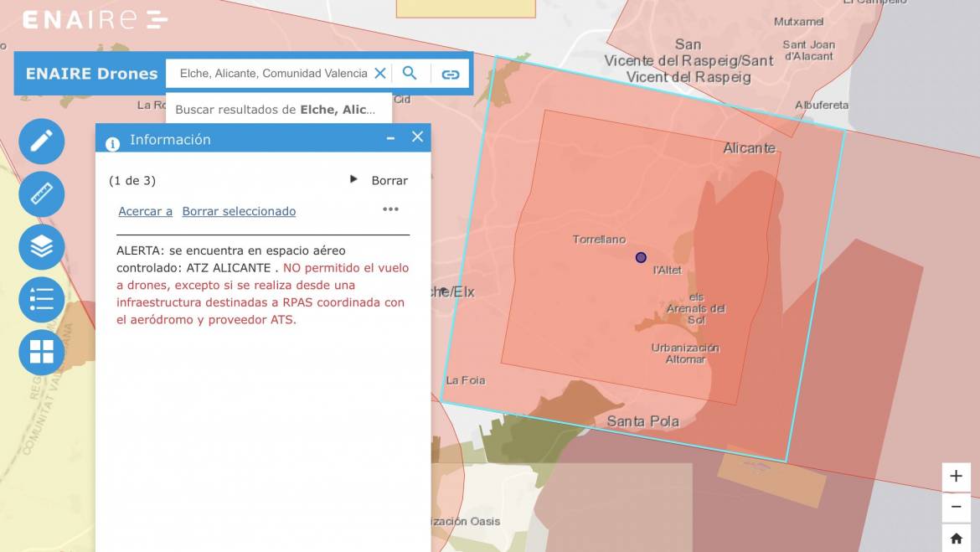This screenshot has height=552, width=980.
Task: Zoom out on the map
Action: (x=956, y=507)
